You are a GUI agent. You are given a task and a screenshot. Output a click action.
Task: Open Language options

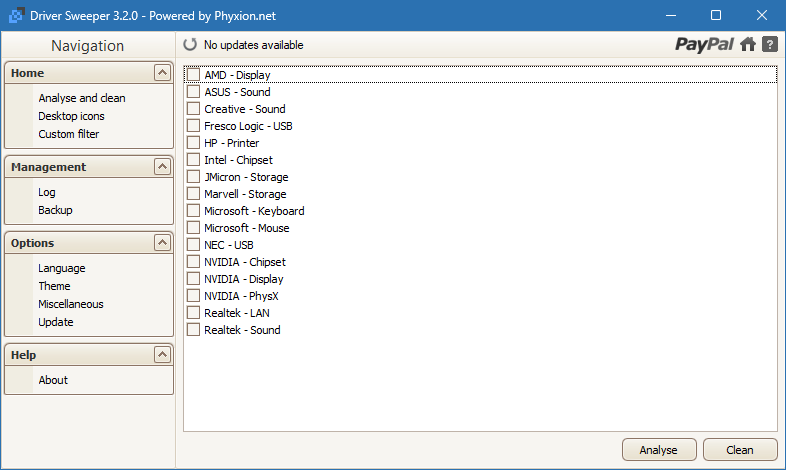62,269
